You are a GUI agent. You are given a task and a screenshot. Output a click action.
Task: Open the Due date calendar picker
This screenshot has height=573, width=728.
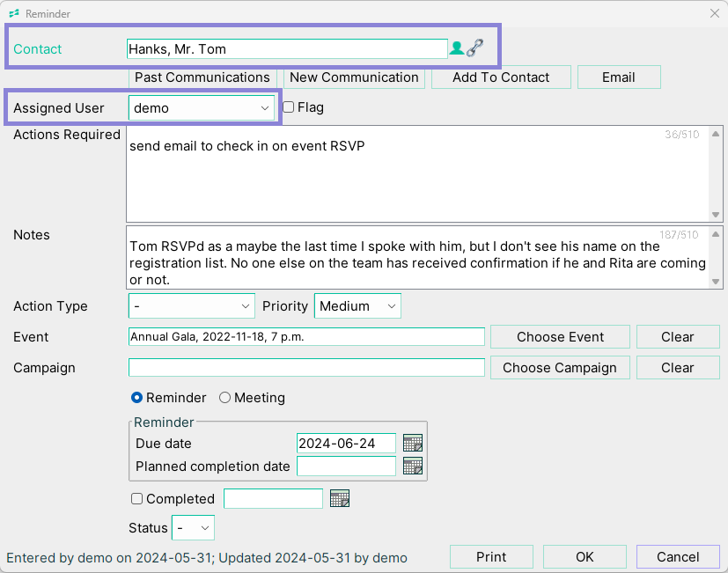(x=413, y=443)
